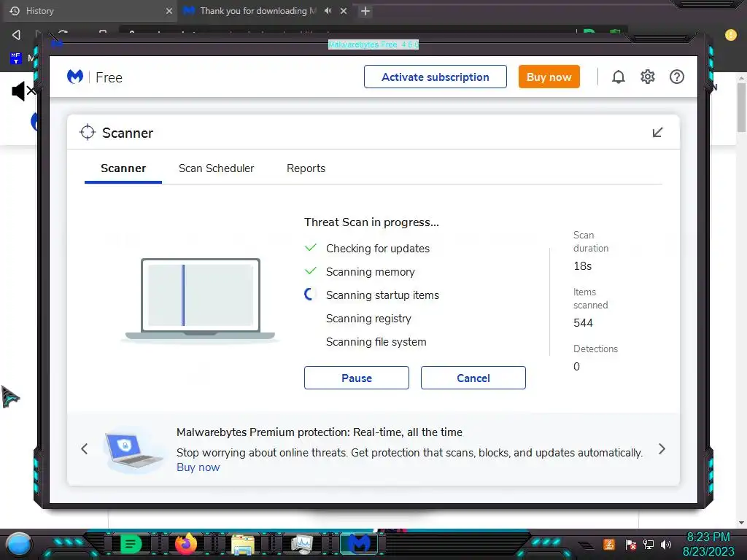This screenshot has width=747, height=560.
Task: Click Checking for updates text
Action: point(378,249)
